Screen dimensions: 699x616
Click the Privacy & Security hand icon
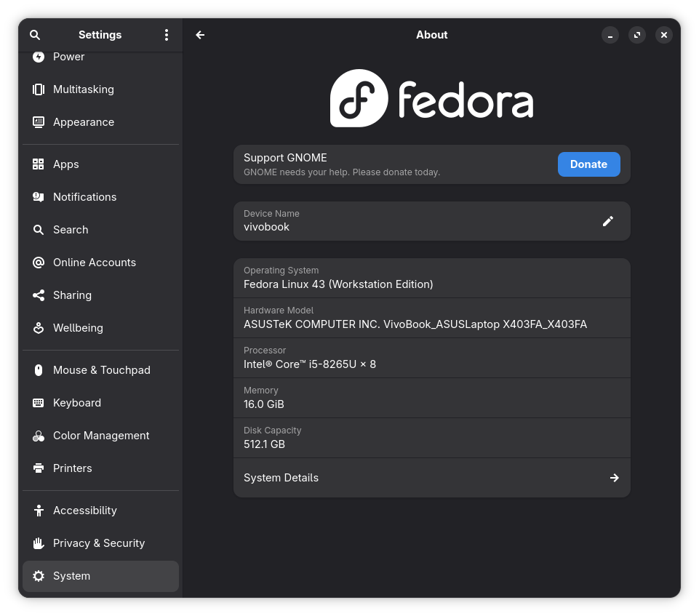[39, 543]
